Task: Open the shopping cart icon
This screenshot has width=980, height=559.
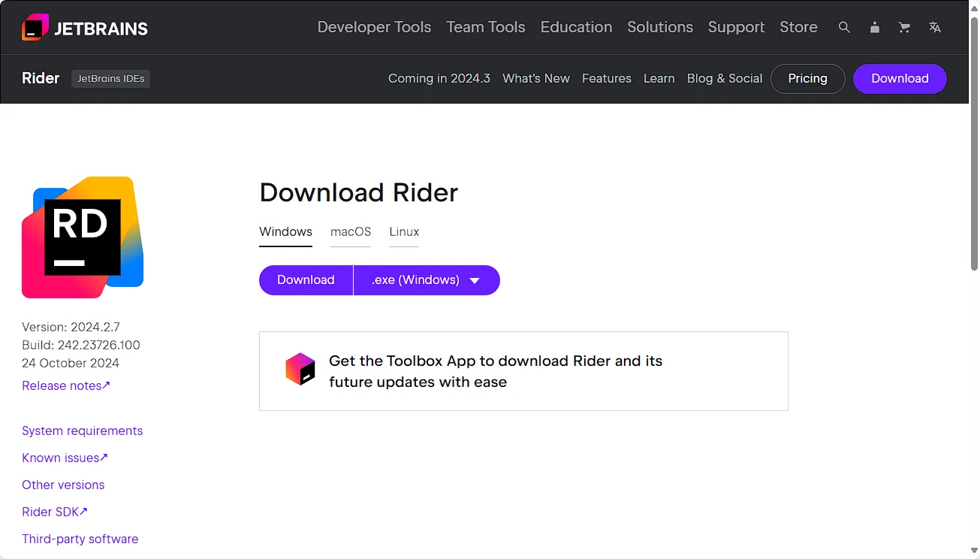Action: pos(904,27)
